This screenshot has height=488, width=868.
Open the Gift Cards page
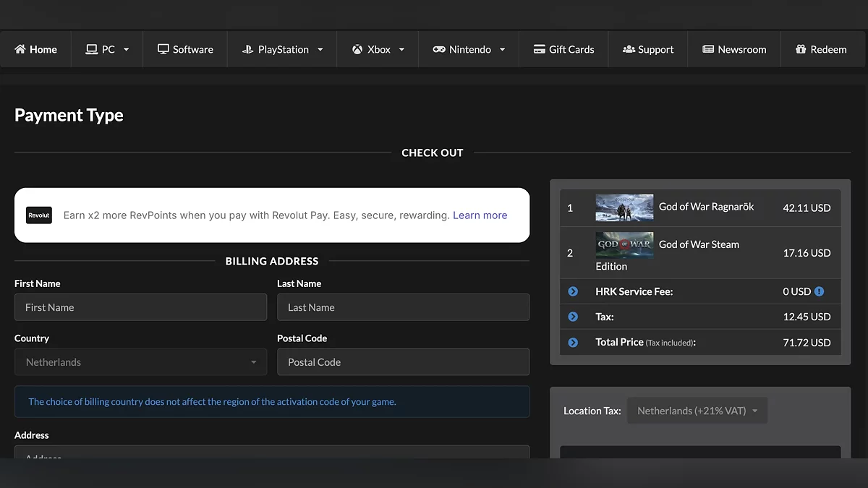pos(563,49)
